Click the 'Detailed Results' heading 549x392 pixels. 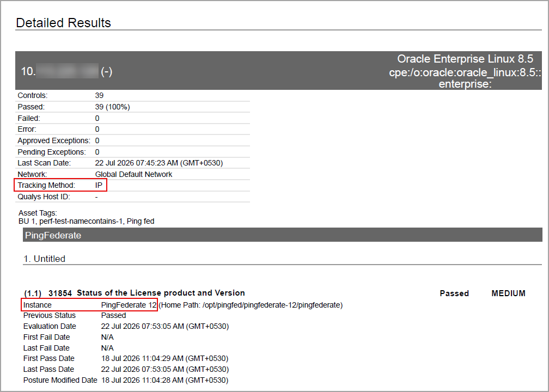pyautogui.click(x=63, y=23)
